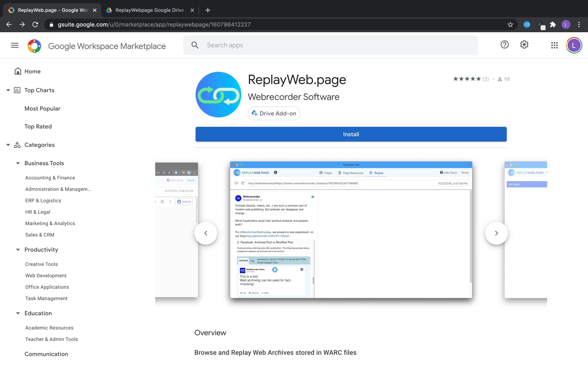Bookmark this page with star icon
Image resolution: width=588 pixels, height=367 pixels.
(510, 24)
